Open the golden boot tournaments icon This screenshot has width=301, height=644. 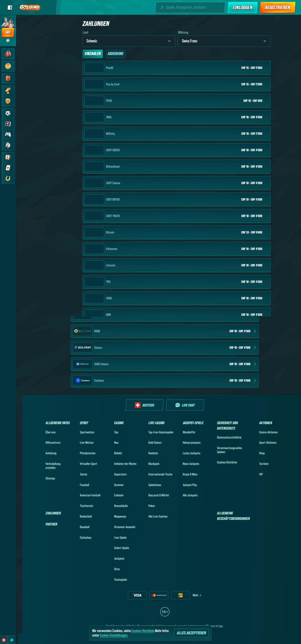click(x=8, y=91)
